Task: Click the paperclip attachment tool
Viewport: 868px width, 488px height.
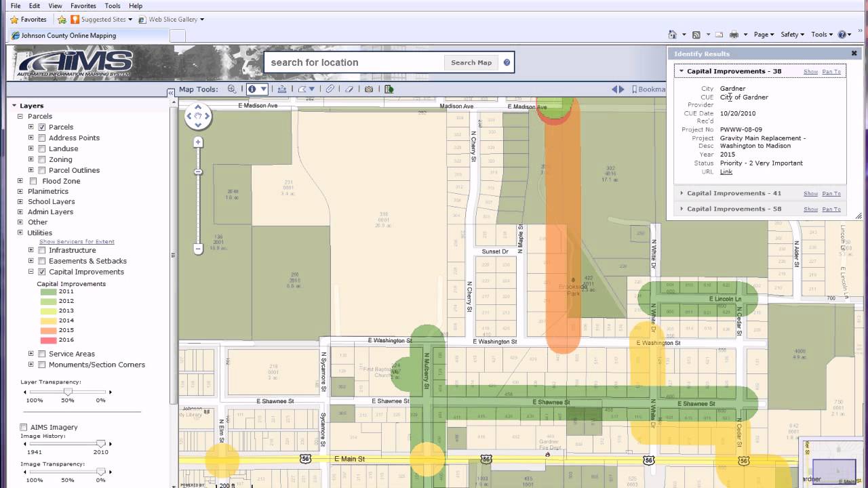Action: click(330, 89)
